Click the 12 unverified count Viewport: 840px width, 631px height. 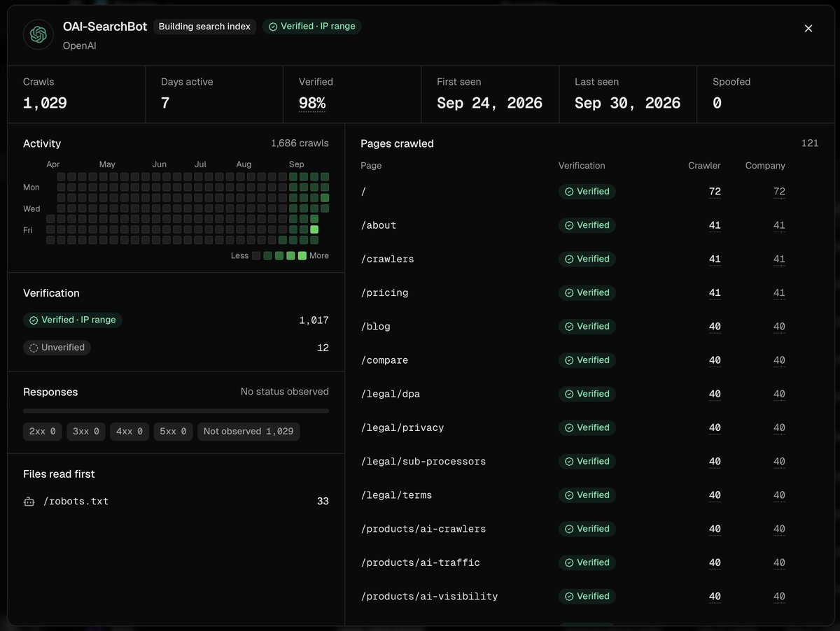click(x=323, y=348)
